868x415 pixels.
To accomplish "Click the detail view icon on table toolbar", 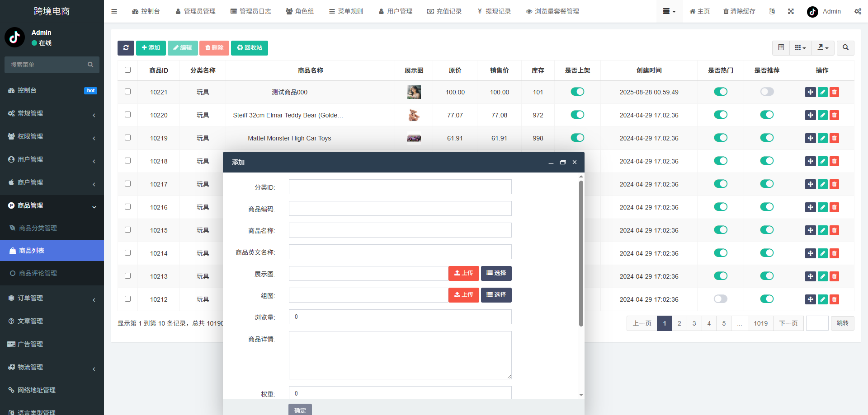I will coord(781,48).
